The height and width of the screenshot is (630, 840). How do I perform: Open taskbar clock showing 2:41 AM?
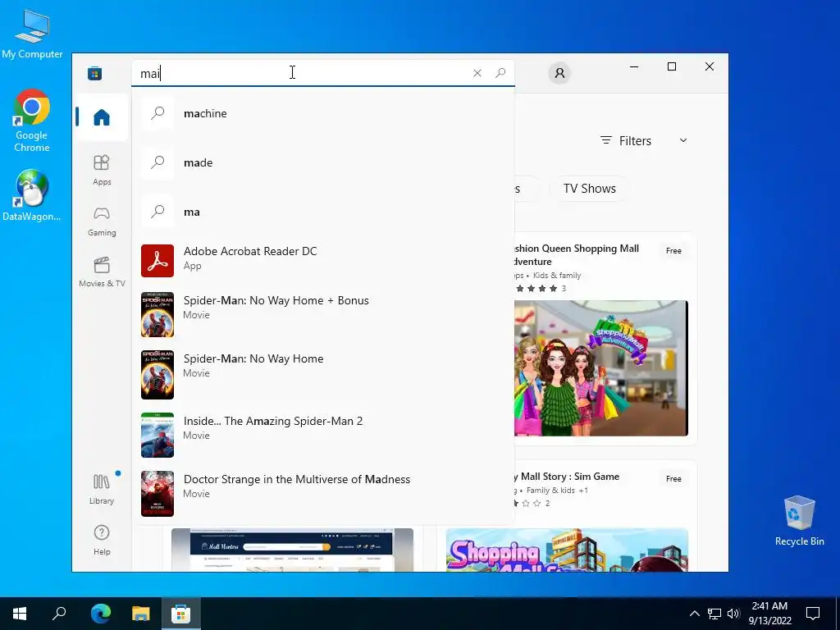769,614
